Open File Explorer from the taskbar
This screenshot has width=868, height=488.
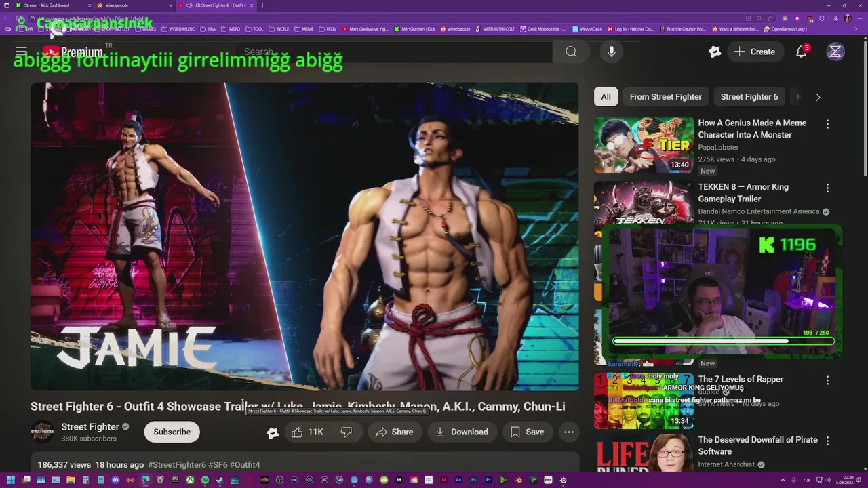[x=71, y=480]
